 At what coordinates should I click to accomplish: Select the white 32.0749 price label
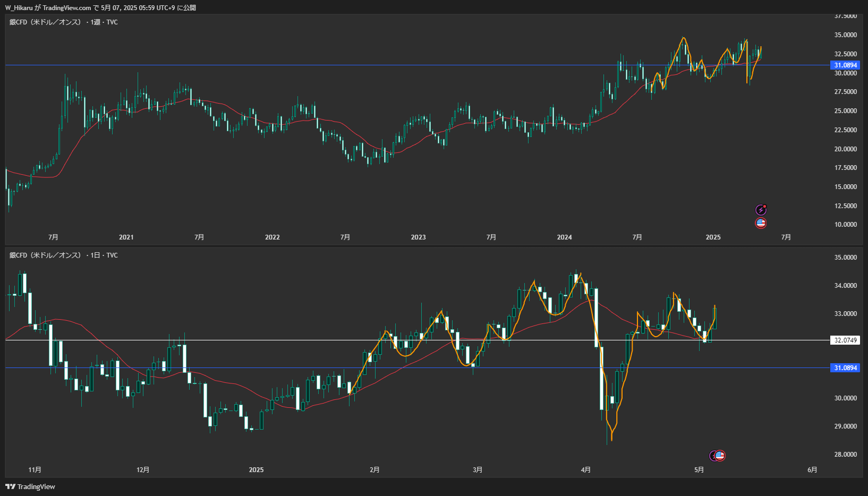coord(845,340)
